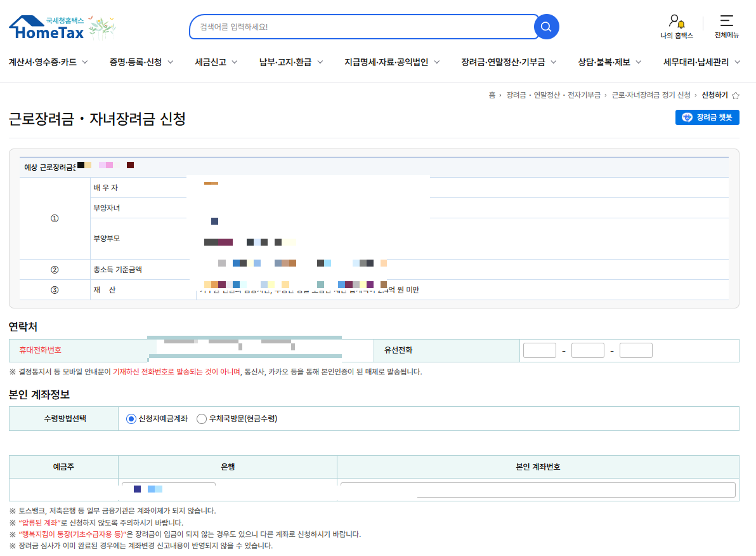This screenshot has width=756, height=556.
Task: Click the blue search magnifier button
Action: [546, 27]
